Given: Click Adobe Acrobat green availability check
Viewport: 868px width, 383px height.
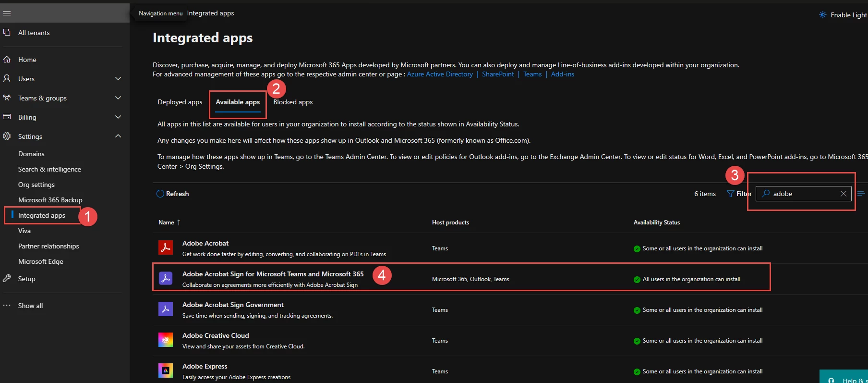Looking at the screenshot, I should [637, 248].
